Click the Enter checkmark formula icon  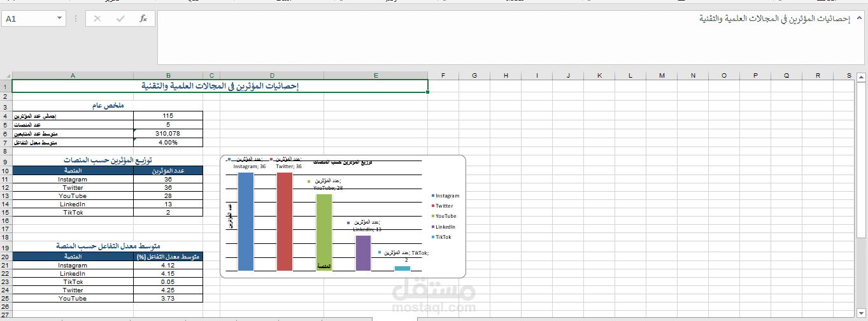120,19
